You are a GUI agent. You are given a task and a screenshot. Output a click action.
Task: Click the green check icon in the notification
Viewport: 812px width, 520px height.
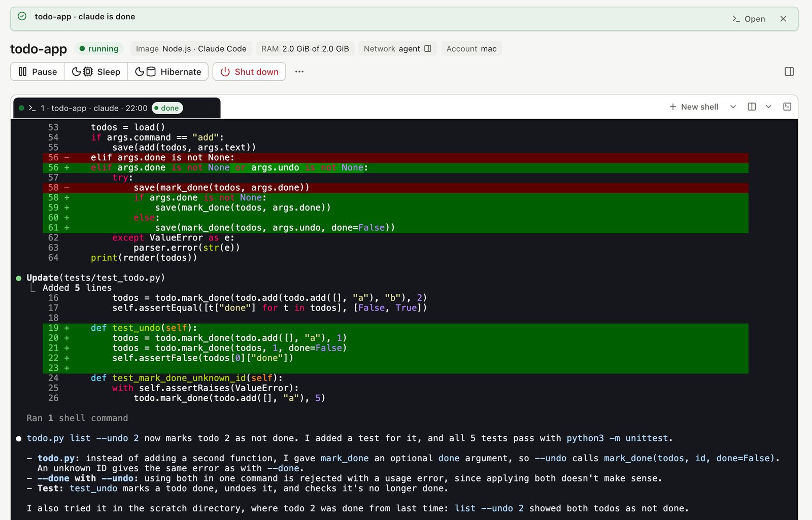pyautogui.click(x=22, y=16)
